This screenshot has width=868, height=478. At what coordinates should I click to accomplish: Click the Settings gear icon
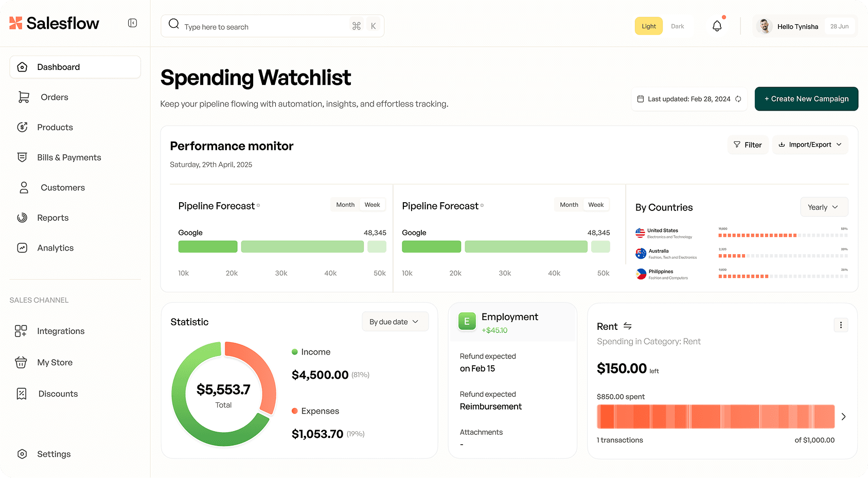point(22,454)
